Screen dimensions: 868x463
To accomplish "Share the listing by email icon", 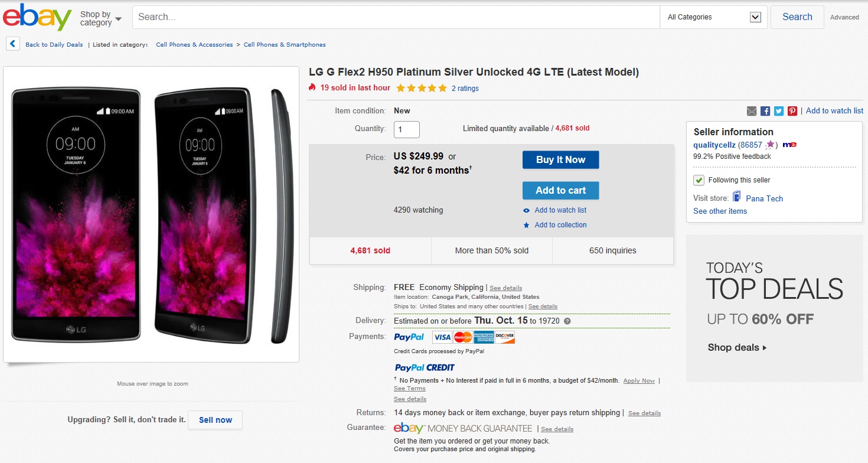I will (x=752, y=111).
